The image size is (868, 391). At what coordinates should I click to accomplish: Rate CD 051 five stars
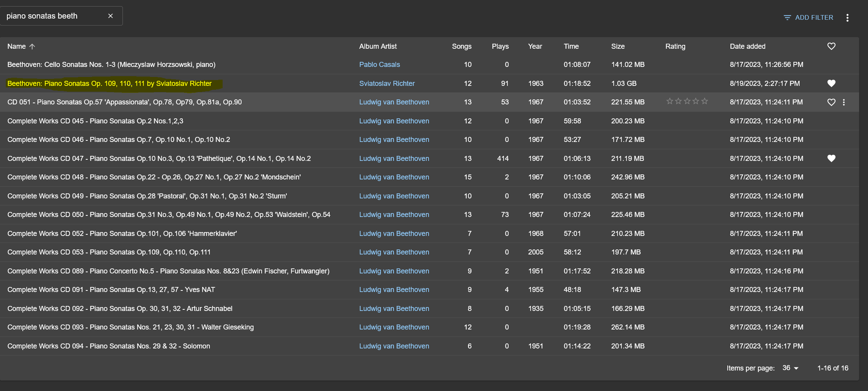[705, 101]
